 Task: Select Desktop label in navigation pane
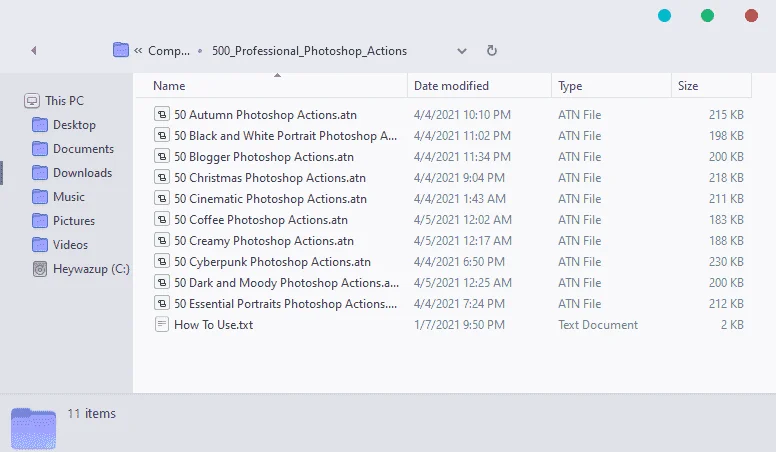[x=74, y=125]
